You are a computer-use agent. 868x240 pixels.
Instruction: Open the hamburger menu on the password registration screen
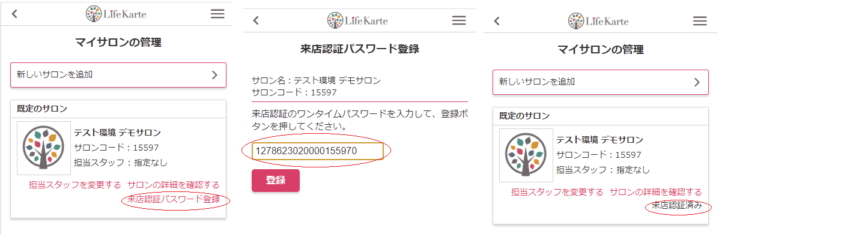pos(459,20)
